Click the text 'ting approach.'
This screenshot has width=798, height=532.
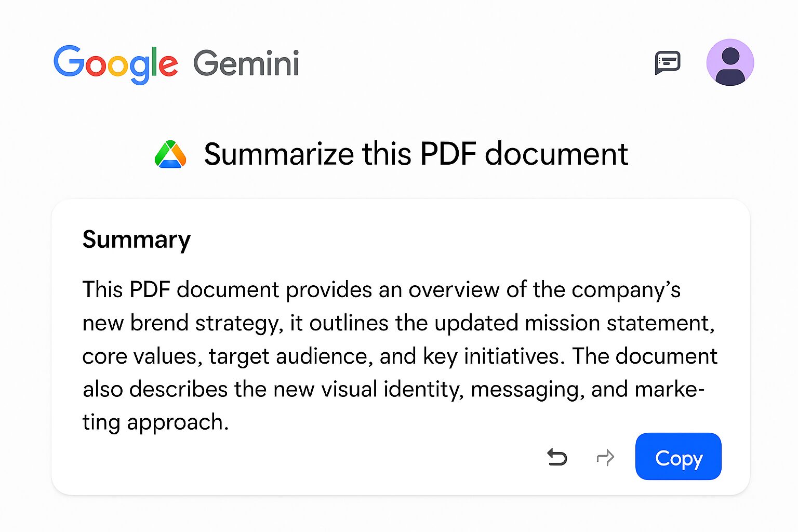point(156,422)
